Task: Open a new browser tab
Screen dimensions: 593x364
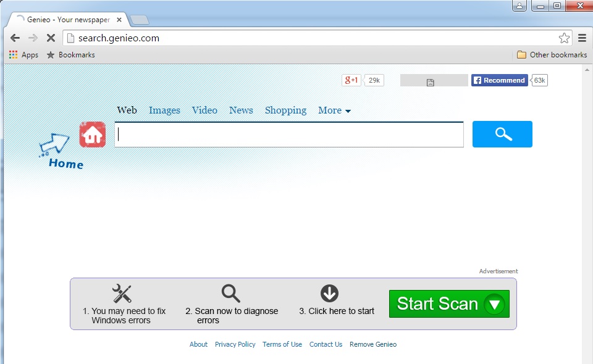Action: (x=139, y=20)
